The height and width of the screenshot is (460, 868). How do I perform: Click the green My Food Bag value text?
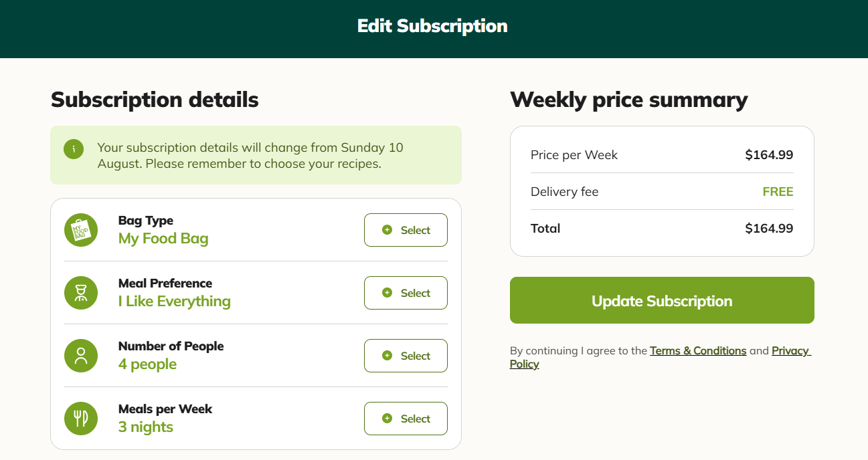click(163, 239)
